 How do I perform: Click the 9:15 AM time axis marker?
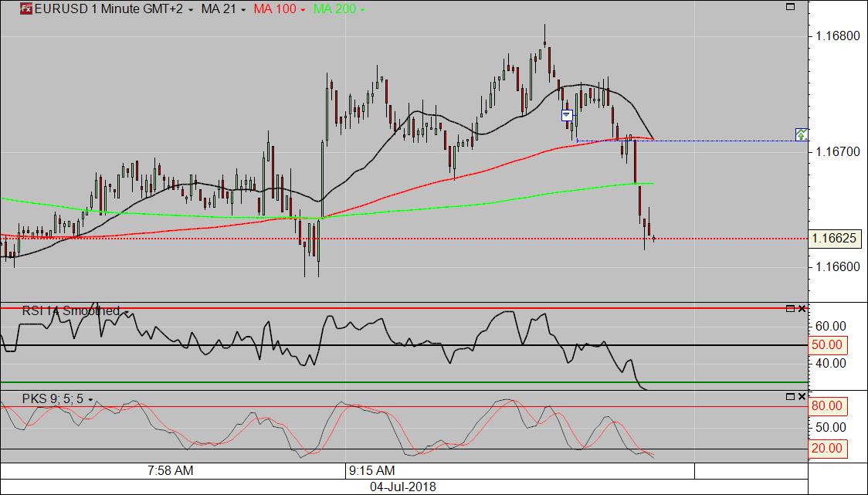[x=372, y=470]
